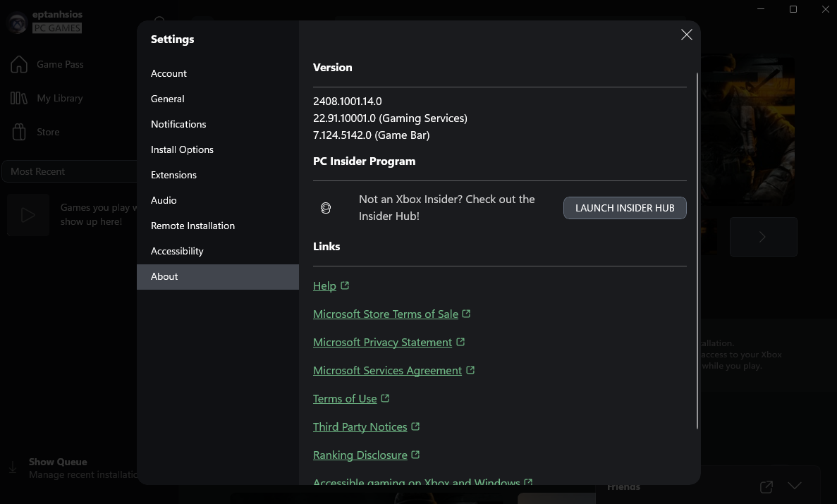Open the Microsoft Services Agreement link
This screenshot has height=504, width=837.
point(387,371)
